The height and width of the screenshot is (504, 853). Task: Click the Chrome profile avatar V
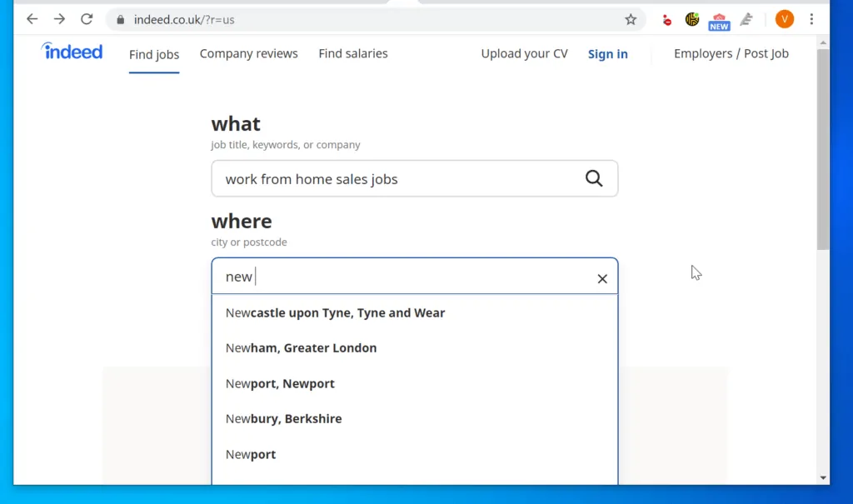click(x=784, y=18)
